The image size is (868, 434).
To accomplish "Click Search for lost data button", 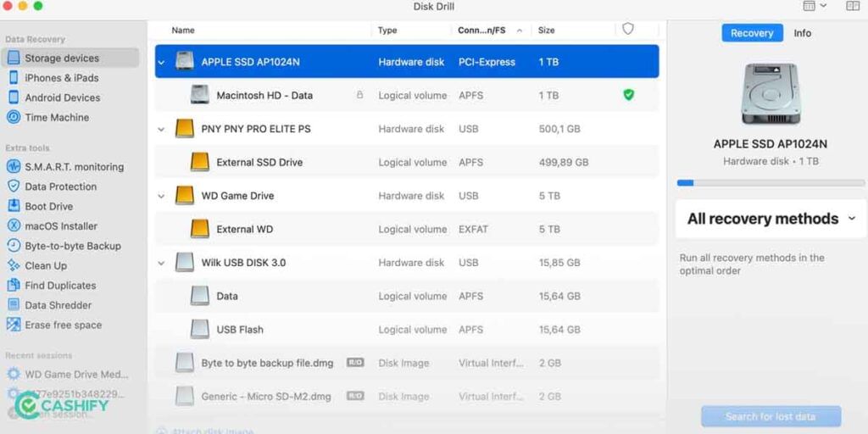I will pos(771,416).
